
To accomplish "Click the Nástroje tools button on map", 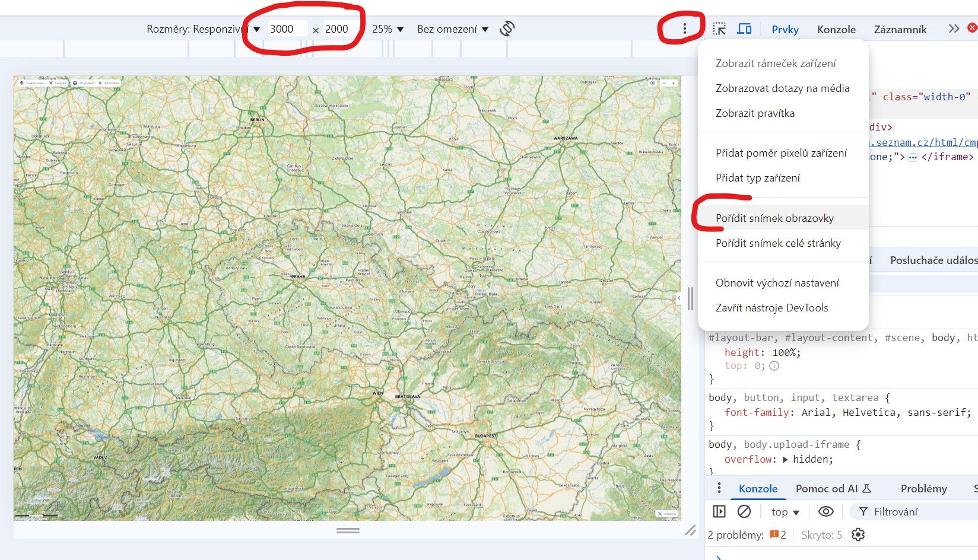I will 667,514.
